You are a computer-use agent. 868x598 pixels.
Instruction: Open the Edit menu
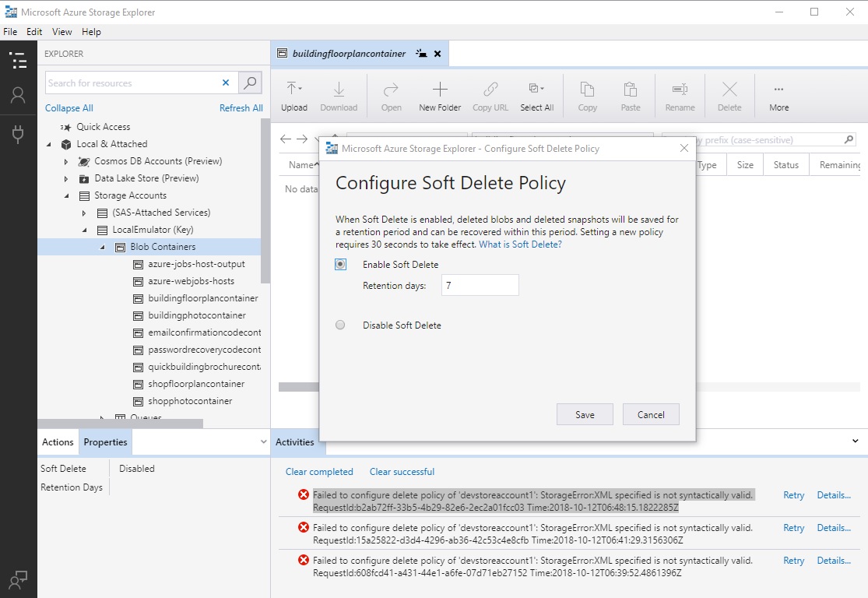[33, 31]
